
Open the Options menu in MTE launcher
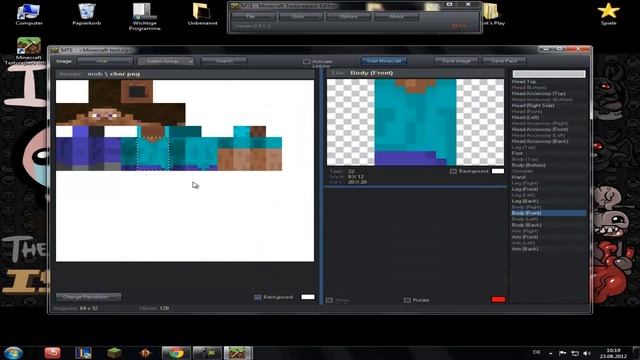(348, 17)
